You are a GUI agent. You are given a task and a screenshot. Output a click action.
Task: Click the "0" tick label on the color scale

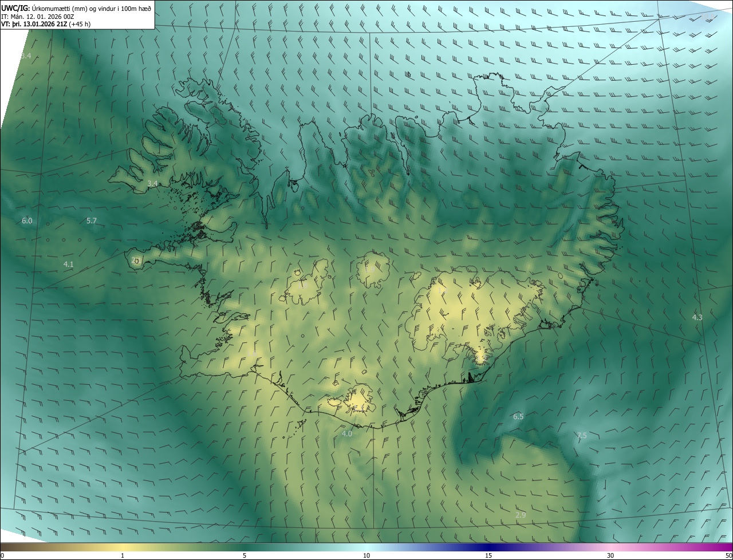[2, 555]
